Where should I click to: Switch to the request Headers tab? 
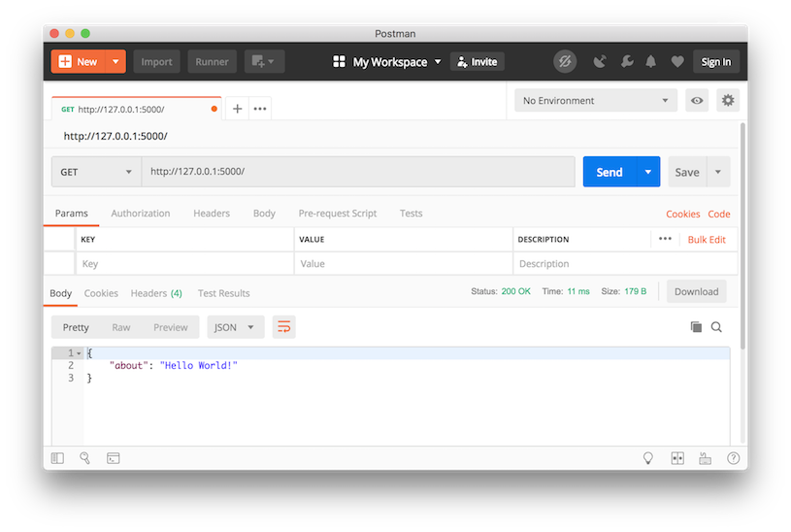point(212,213)
